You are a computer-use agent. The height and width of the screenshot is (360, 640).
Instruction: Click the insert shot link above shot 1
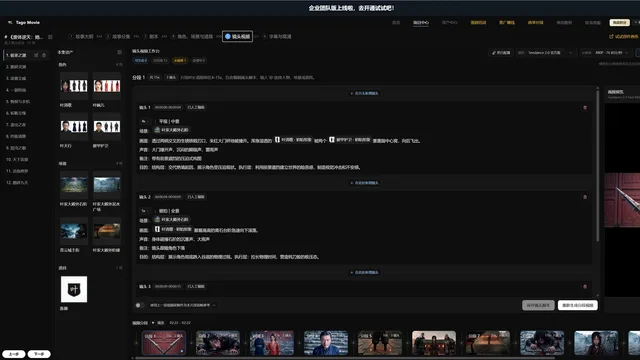pos(364,93)
